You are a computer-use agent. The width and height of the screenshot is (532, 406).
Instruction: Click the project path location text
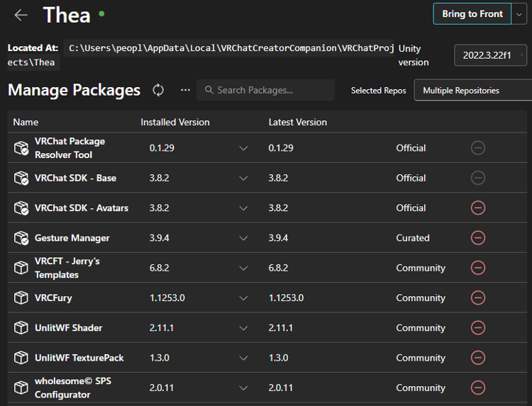click(230, 48)
